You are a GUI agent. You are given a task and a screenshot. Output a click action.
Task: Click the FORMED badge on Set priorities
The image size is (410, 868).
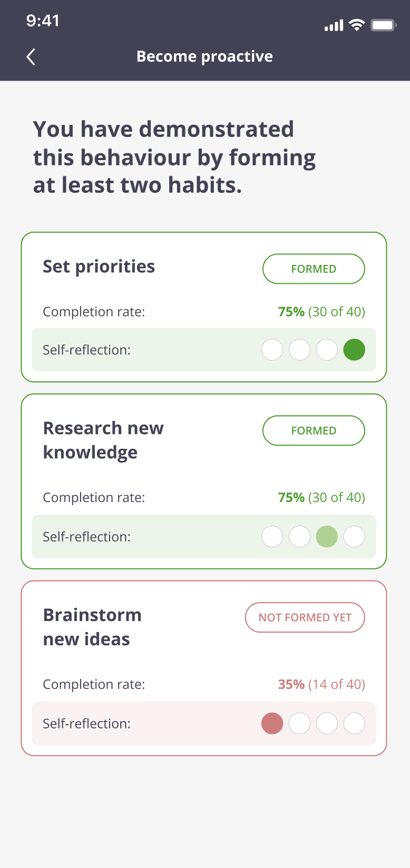[314, 269]
